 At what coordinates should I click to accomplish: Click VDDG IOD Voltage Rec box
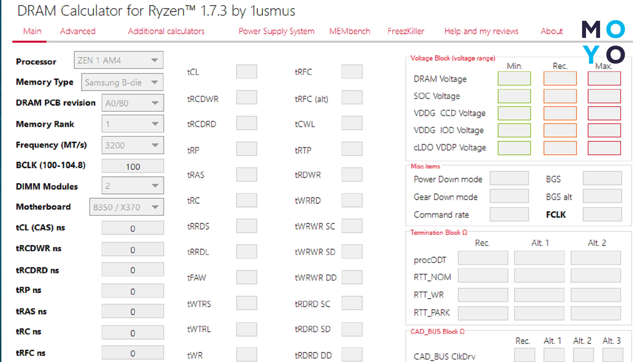[560, 130]
